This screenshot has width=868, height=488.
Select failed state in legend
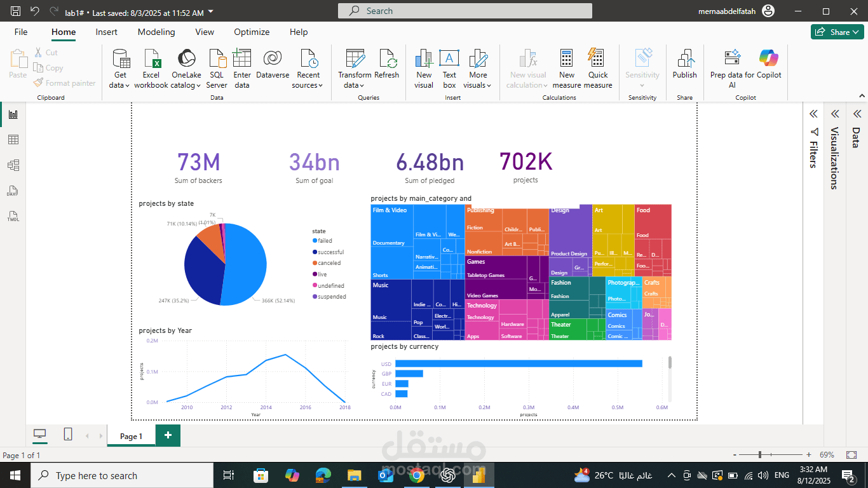tap(322, 241)
